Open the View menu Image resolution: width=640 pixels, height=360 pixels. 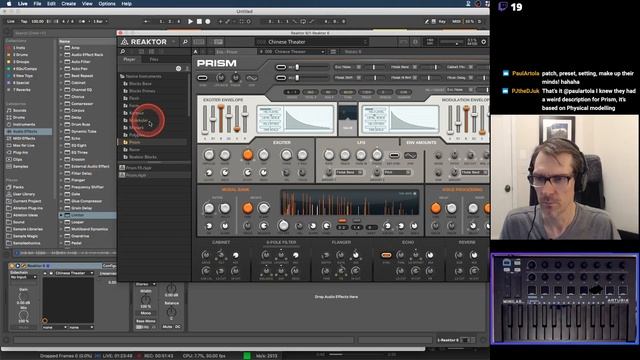(x=87, y=4)
